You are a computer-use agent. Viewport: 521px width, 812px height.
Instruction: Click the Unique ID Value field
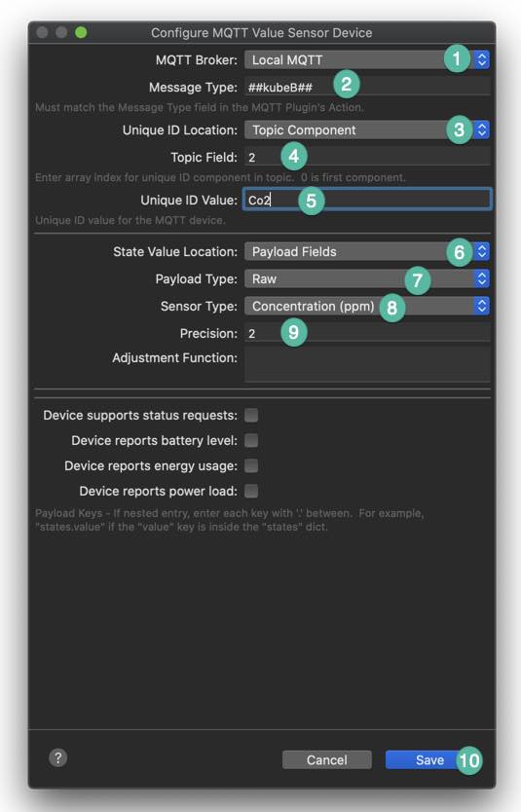tap(367, 200)
